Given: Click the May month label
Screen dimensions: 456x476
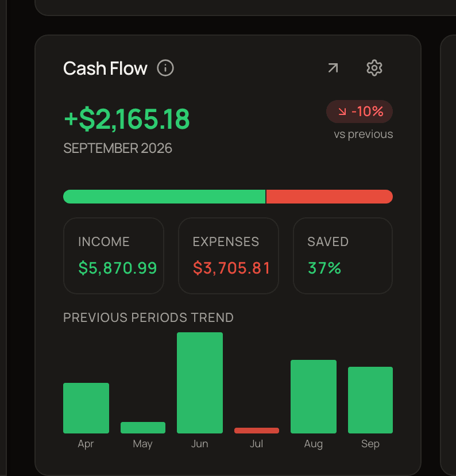Looking at the screenshot, I should pyautogui.click(x=142, y=444).
